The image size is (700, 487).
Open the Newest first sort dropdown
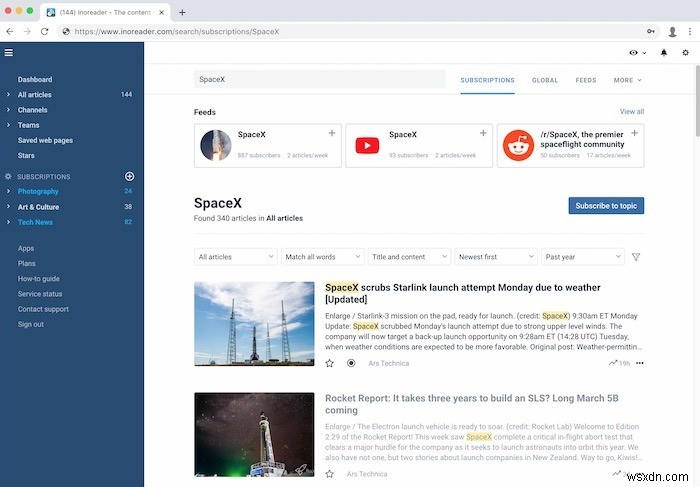(496, 257)
